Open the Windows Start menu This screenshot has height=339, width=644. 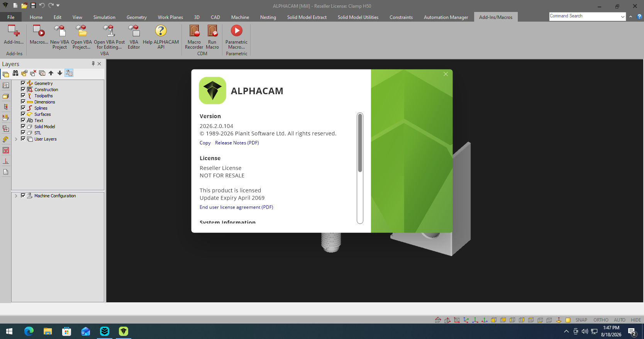pyautogui.click(x=9, y=331)
